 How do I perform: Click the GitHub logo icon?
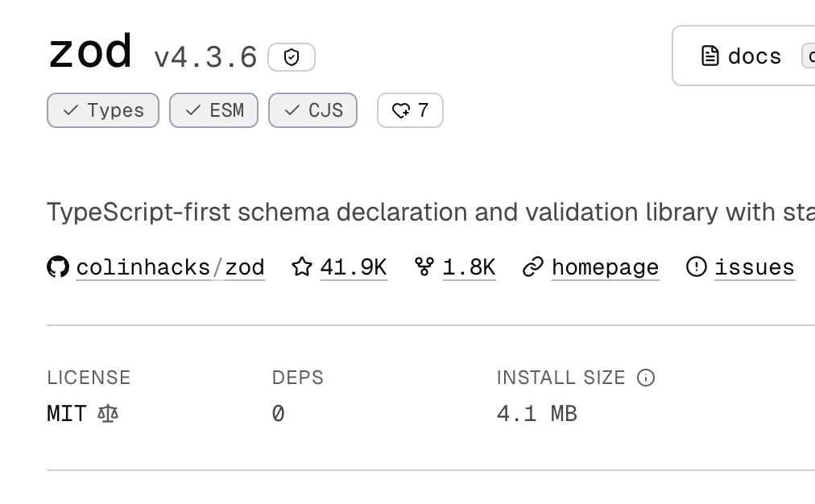[x=58, y=266]
